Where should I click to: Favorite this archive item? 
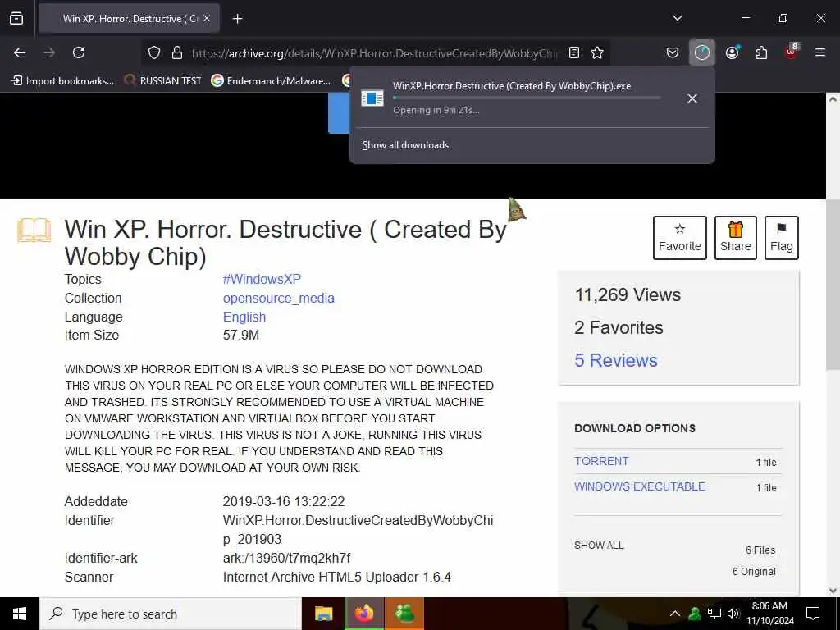(680, 238)
